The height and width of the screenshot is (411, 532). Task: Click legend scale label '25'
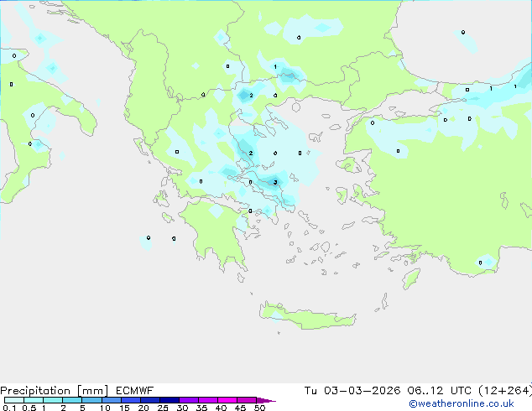tap(163, 408)
